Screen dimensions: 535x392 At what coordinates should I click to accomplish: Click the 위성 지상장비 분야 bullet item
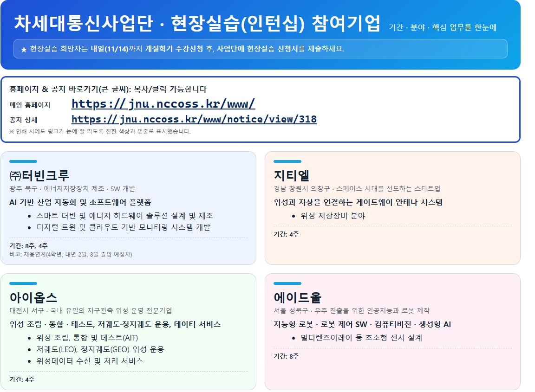(x=333, y=216)
